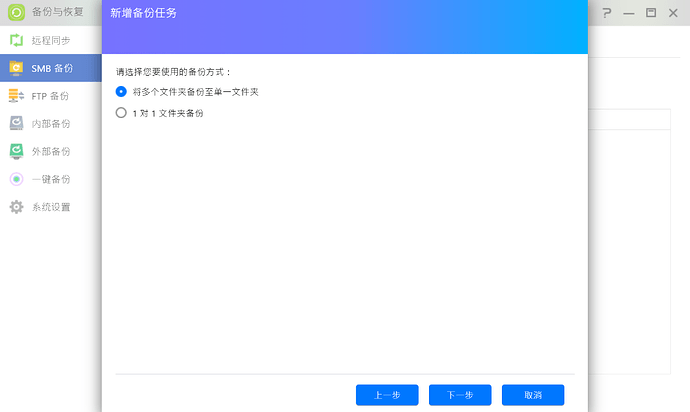Open help via the question mark icon
The height and width of the screenshot is (412, 690).
point(606,13)
